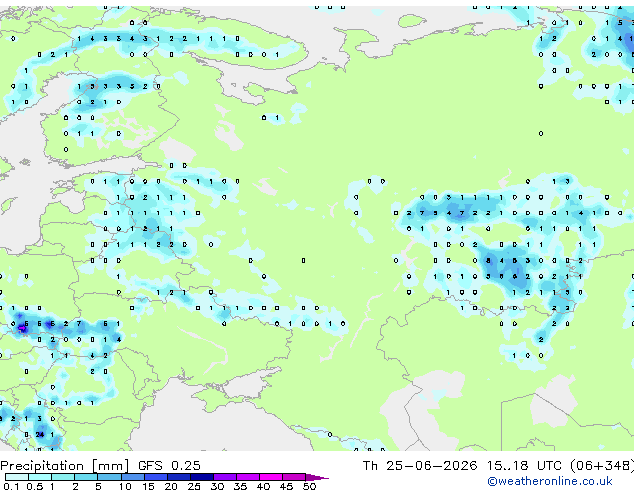Viewport: 634px width, 490px height.
Task: Click the '50' legend label
Action: pos(309,486)
